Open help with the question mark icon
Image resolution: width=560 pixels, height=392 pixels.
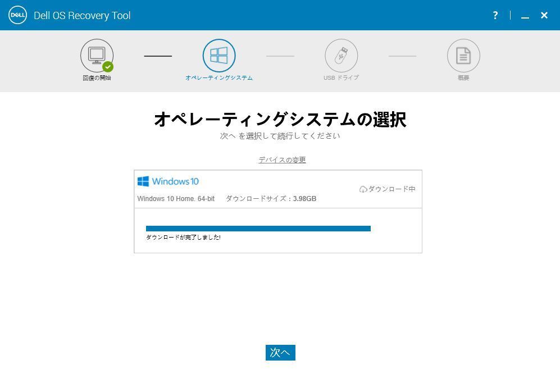click(495, 15)
